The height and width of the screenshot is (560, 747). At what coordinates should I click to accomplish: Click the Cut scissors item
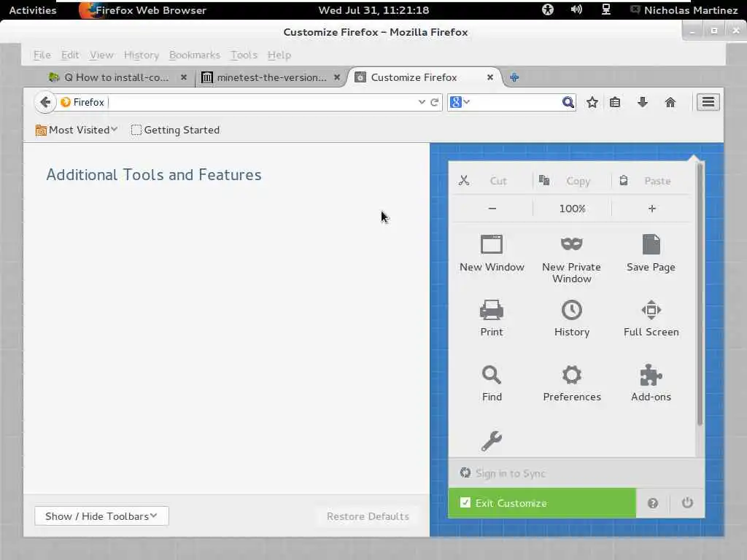pyautogui.click(x=492, y=181)
